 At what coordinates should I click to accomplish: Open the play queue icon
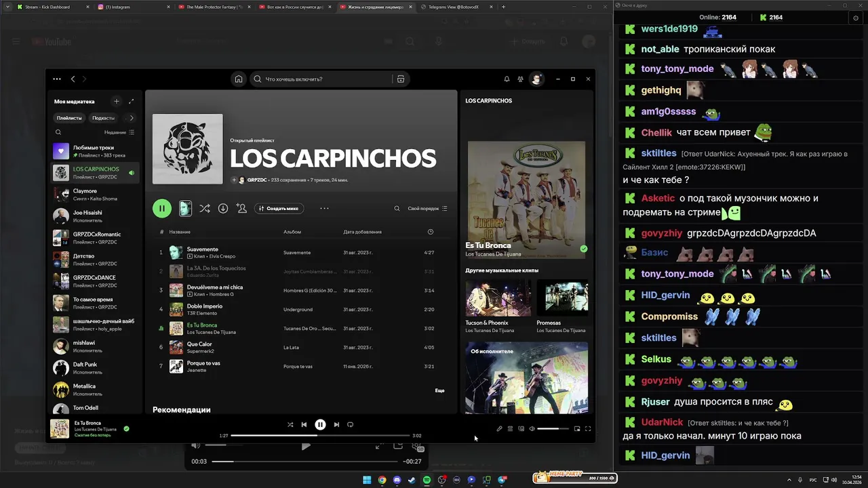click(x=510, y=428)
